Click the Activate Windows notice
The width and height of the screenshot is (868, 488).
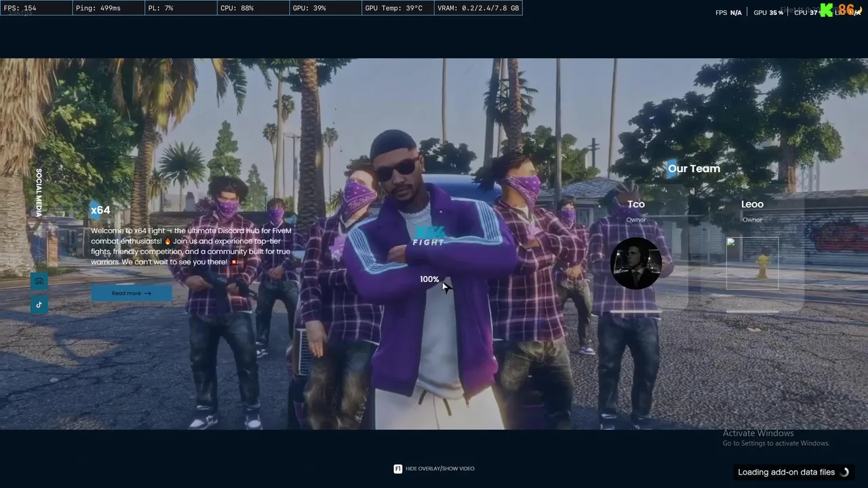(x=776, y=438)
